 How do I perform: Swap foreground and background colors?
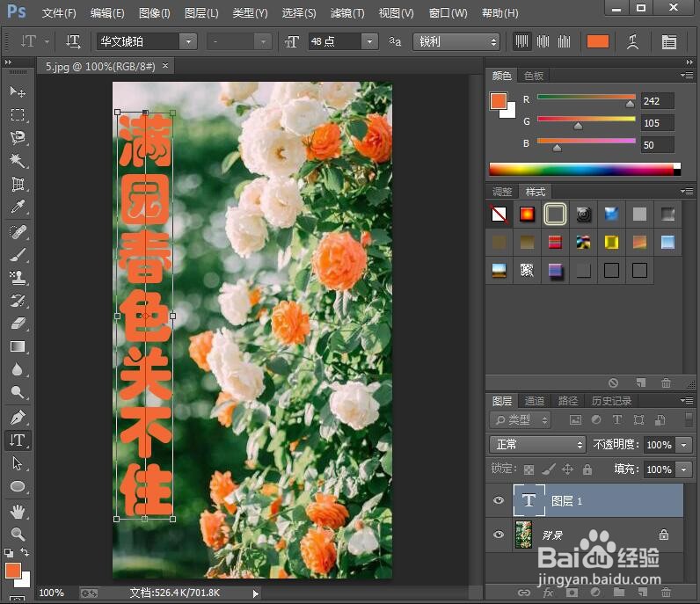pyautogui.click(x=25, y=552)
